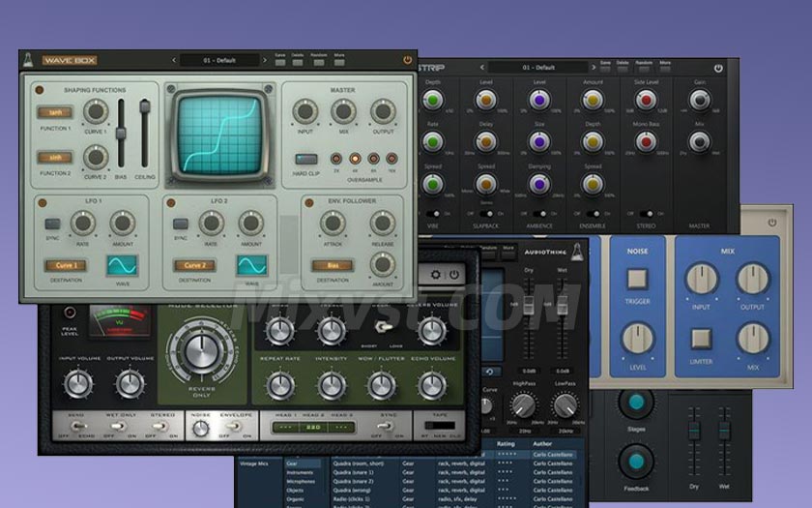
Task: Open LFO 2 Curve 2 destination selector
Action: pyautogui.click(x=194, y=265)
